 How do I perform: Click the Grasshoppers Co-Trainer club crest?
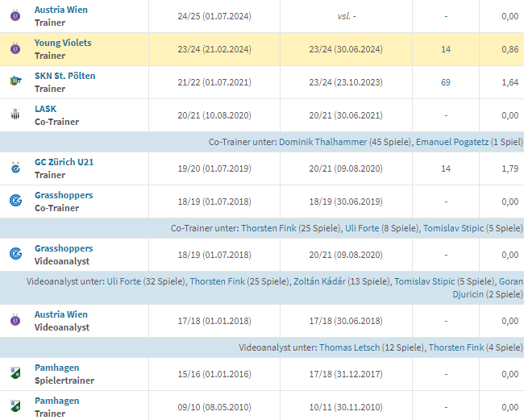[14, 202]
